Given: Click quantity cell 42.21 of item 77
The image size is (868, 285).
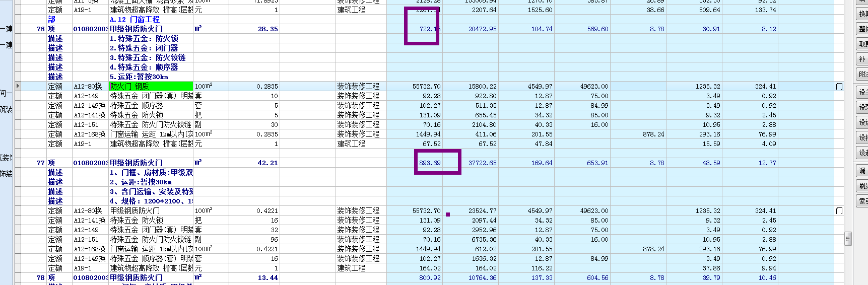Looking at the screenshot, I should tap(268, 163).
